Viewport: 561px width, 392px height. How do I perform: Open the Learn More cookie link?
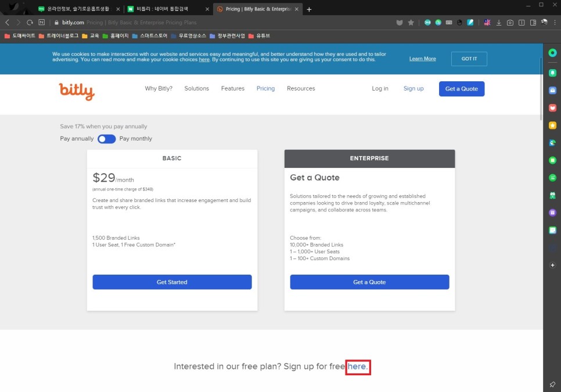[423, 59]
